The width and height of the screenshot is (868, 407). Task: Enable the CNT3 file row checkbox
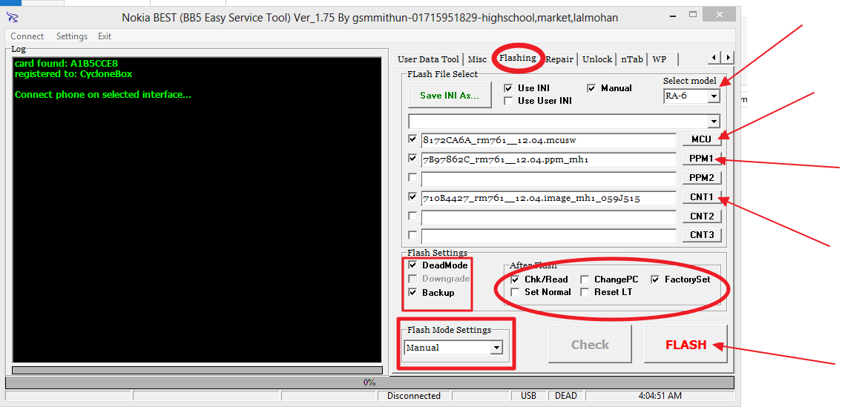point(412,235)
